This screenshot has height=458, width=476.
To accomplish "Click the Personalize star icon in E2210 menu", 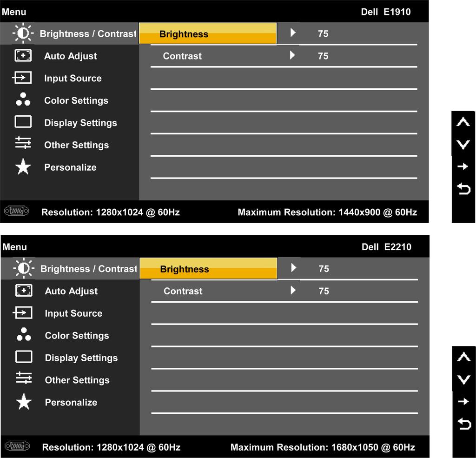I will click(x=24, y=402).
